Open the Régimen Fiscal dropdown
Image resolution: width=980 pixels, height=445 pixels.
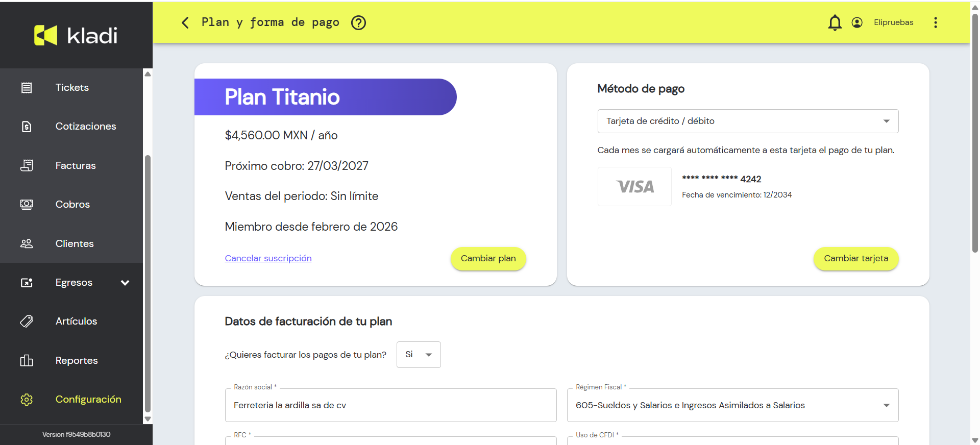(732, 405)
